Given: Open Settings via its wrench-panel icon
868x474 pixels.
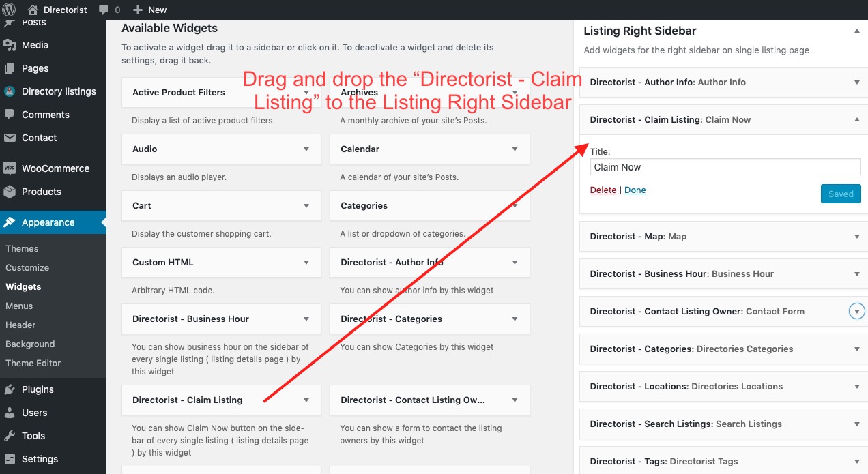Looking at the screenshot, I should pyautogui.click(x=11, y=459).
